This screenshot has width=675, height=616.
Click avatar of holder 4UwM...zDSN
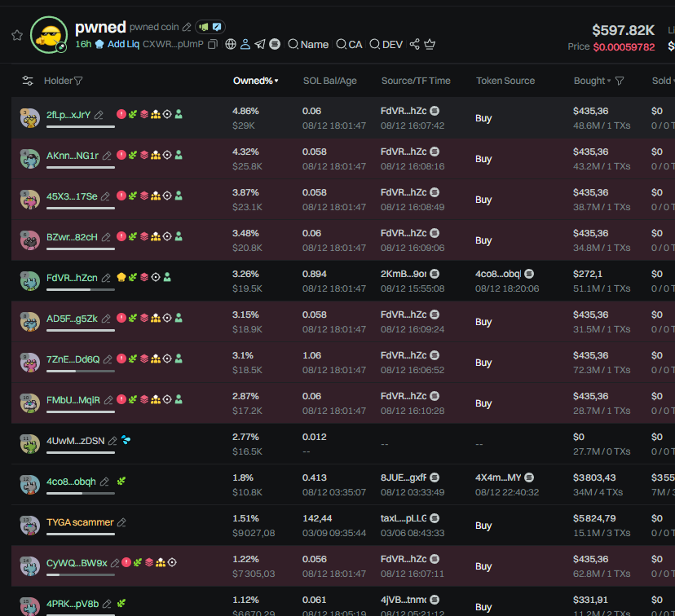pos(30,443)
